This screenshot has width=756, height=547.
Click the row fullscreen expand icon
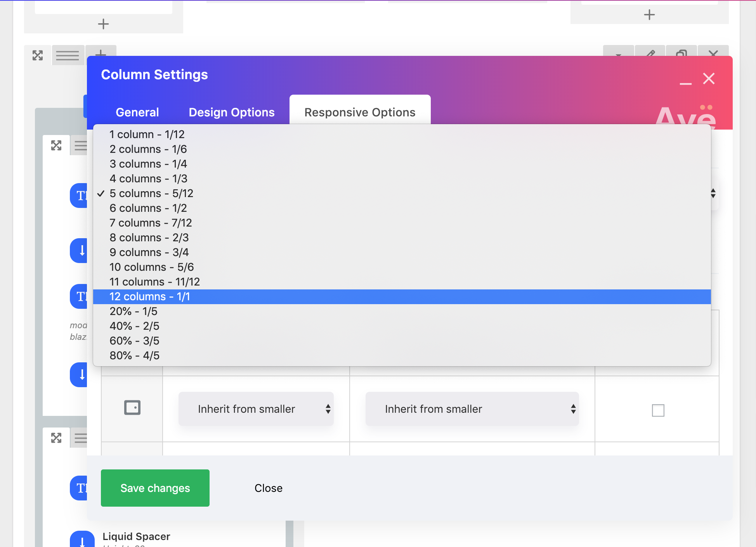tap(38, 55)
